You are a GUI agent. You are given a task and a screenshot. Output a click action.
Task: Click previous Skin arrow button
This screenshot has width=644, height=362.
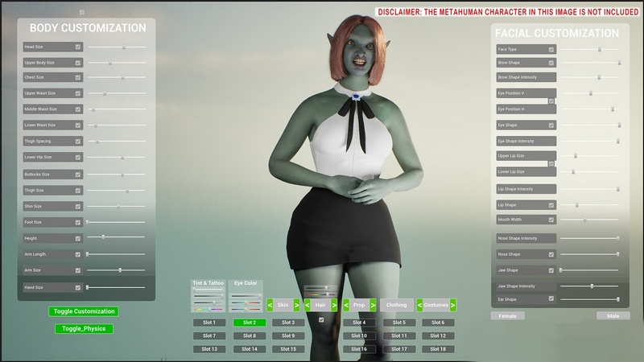pos(270,306)
